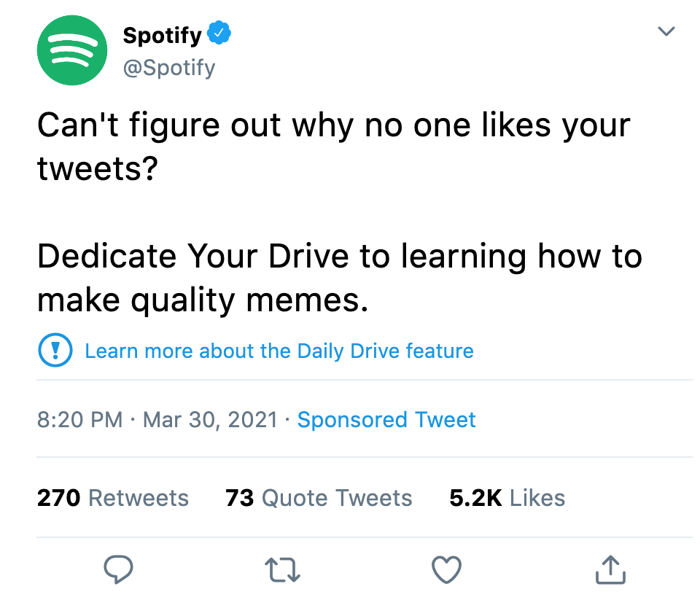Open the dropdown arrow above the timestamp
The height and width of the screenshot is (608, 700).
point(666,31)
